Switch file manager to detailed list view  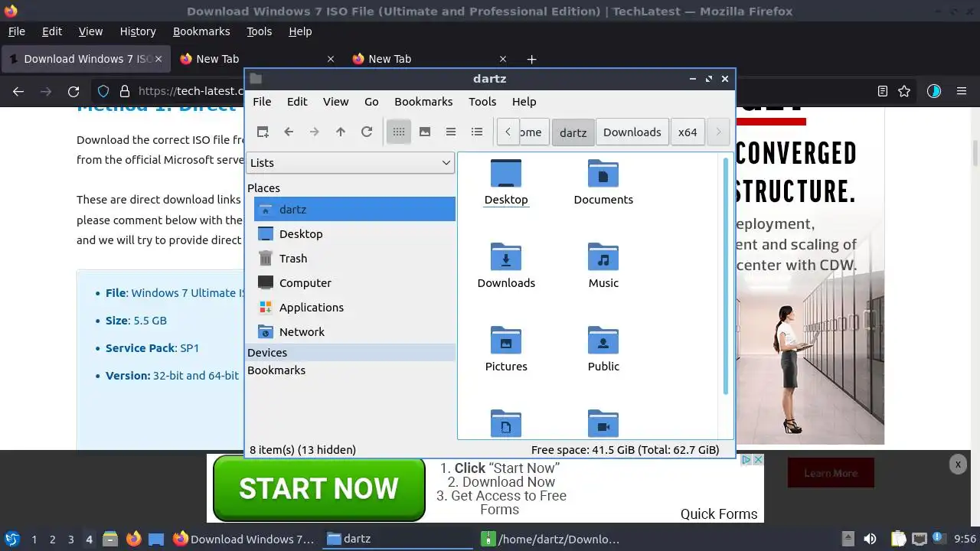[477, 132]
